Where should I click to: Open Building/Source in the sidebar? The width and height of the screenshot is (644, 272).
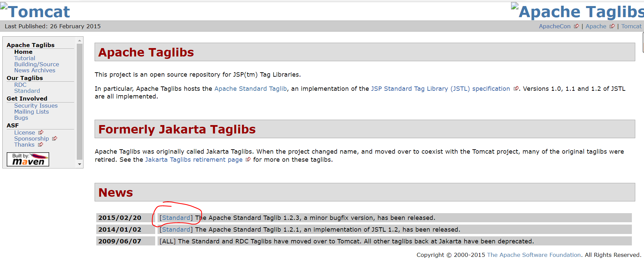36,64
